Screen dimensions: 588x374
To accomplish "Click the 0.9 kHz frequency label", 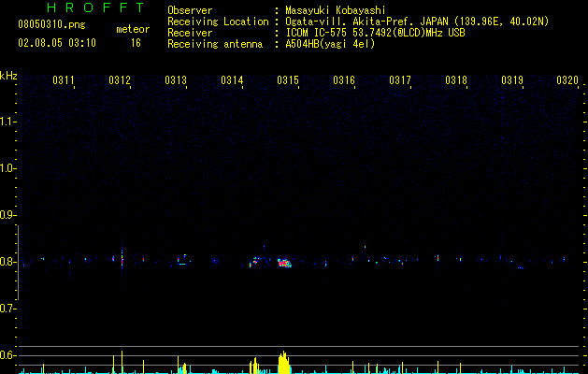I will [x=7, y=215].
